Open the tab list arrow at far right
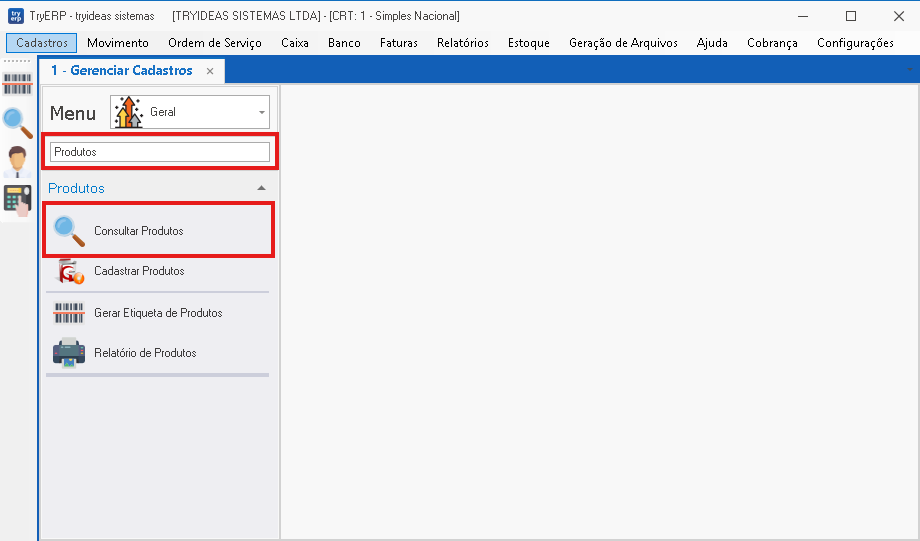This screenshot has width=920, height=541. click(x=910, y=70)
